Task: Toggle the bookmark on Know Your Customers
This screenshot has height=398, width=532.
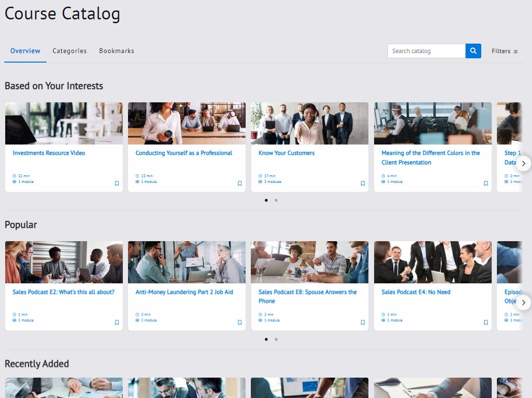Action: [x=362, y=183]
